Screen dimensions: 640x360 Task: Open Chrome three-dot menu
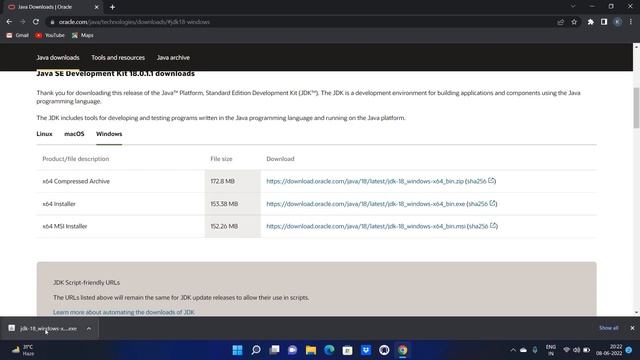[631, 22]
